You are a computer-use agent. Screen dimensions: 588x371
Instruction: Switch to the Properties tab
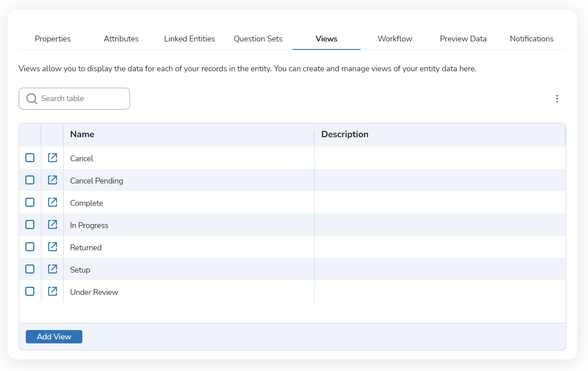(53, 39)
